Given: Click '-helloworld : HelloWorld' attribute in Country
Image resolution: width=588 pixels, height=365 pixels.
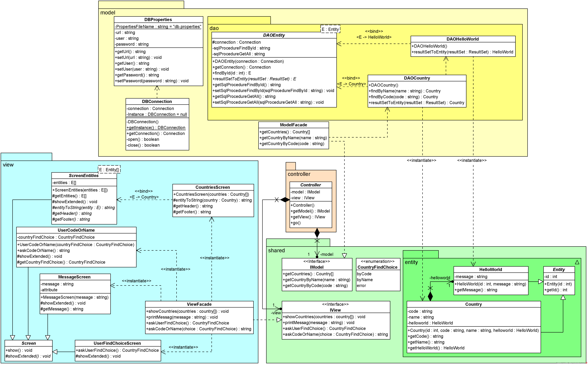Looking at the screenshot, I should tap(430, 323).
